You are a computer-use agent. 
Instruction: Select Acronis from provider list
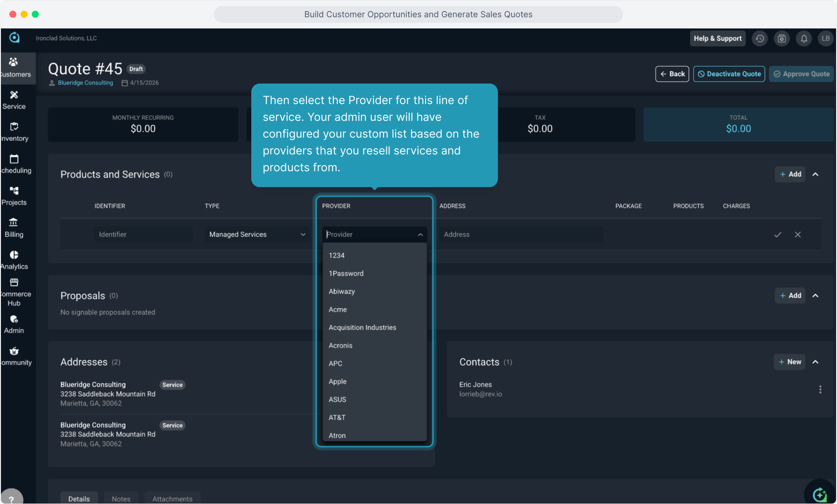pos(340,345)
